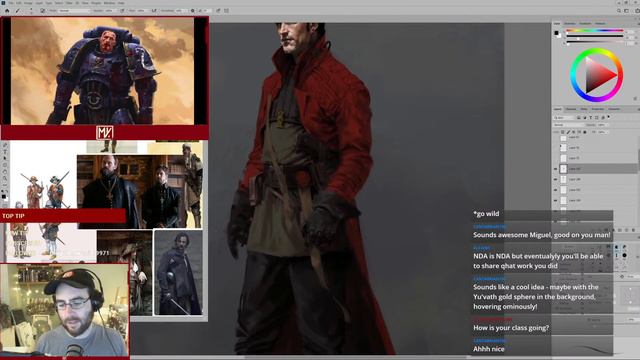Click the brightness slider in Color panel
This screenshot has height=360, width=640.
point(595,42)
